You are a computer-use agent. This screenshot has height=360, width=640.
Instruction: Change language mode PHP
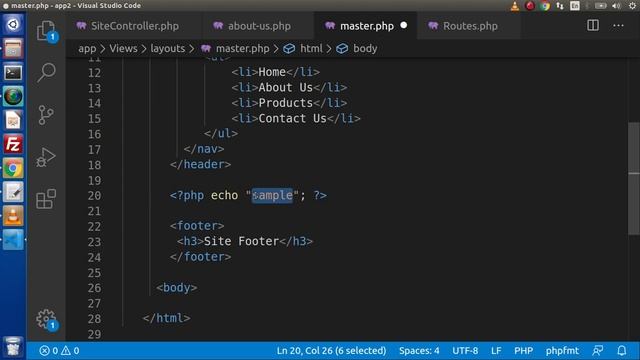(x=523, y=351)
